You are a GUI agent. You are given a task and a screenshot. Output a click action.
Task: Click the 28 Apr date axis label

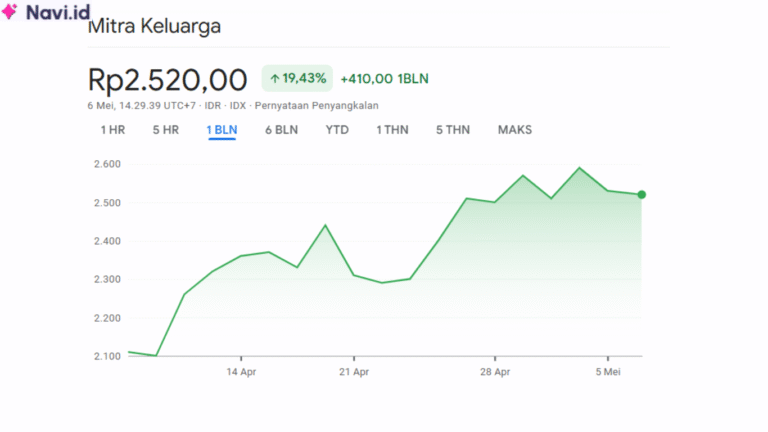(494, 371)
